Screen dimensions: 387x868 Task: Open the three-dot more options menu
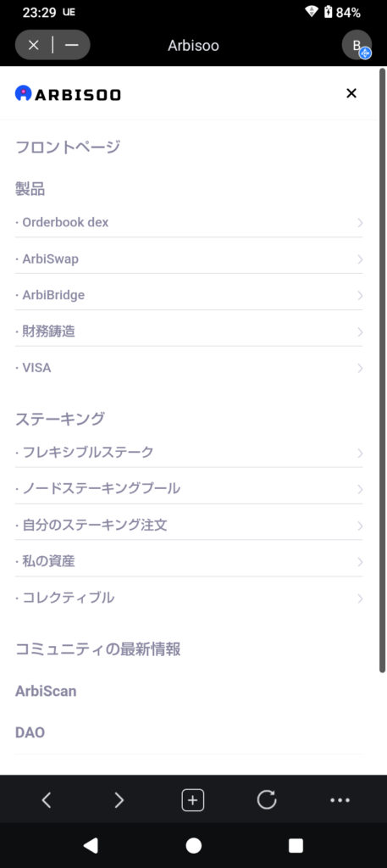[340, 800]
